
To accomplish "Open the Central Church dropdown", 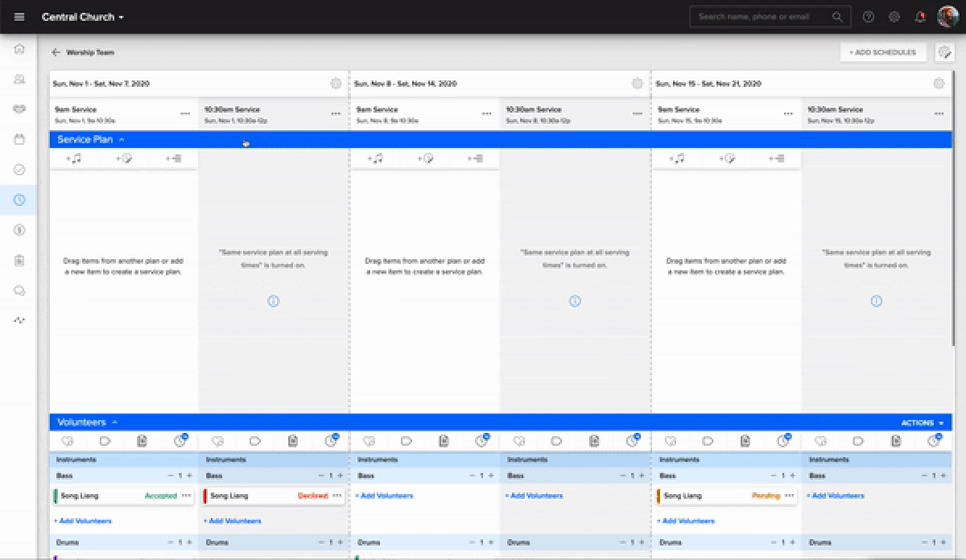I will [x=78, y=16].
